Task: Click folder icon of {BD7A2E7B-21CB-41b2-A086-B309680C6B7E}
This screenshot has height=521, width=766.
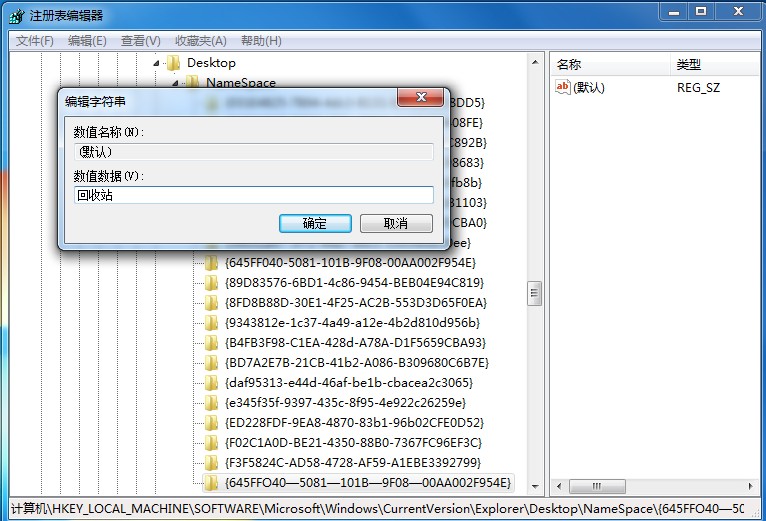Action: click(x=211, y=363)
